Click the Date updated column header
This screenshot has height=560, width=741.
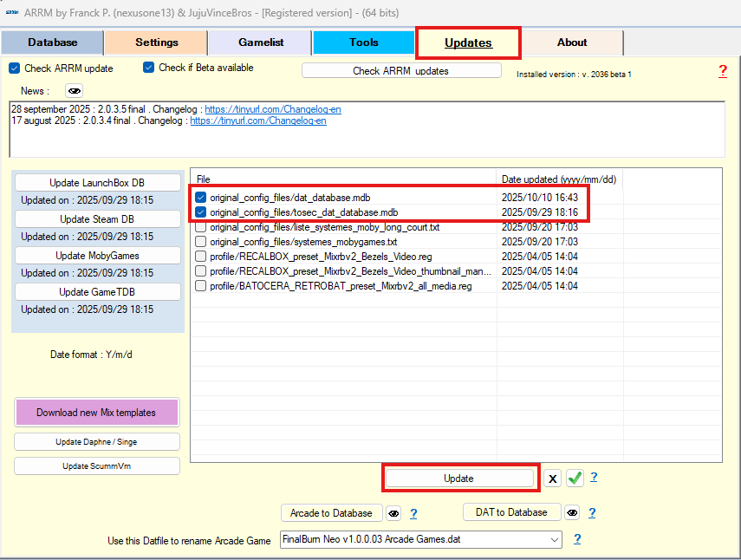pos(558,179)
